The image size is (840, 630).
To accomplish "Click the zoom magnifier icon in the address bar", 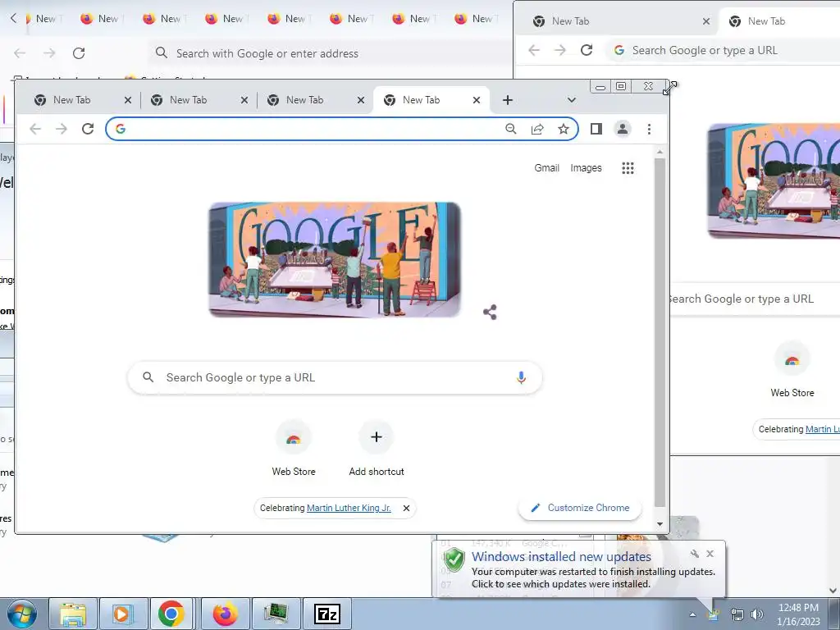I will coord(510,129).
